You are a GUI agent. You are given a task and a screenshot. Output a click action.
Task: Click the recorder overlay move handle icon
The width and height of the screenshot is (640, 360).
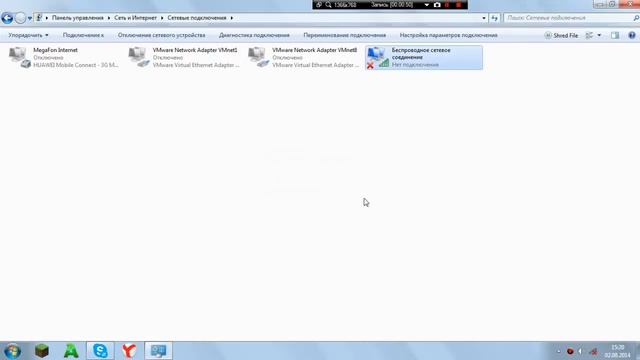pyautogui.click(x=319, y=5)
